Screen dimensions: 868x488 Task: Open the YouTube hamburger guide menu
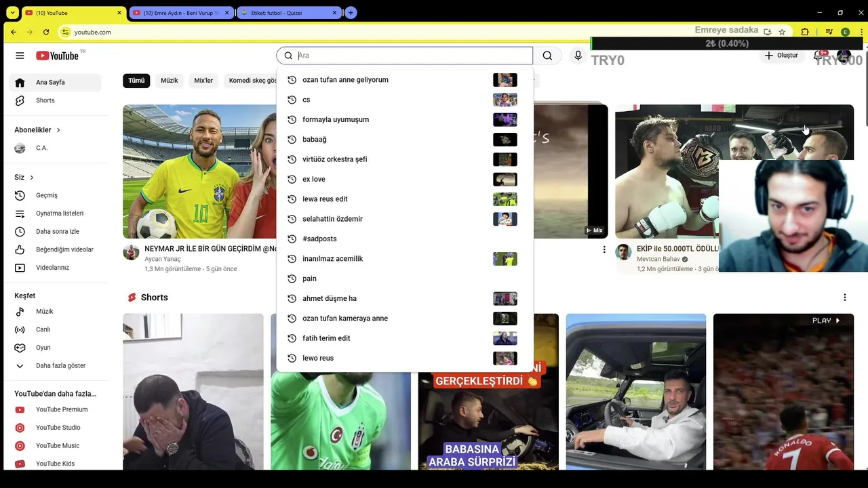[x=20, y=56]
